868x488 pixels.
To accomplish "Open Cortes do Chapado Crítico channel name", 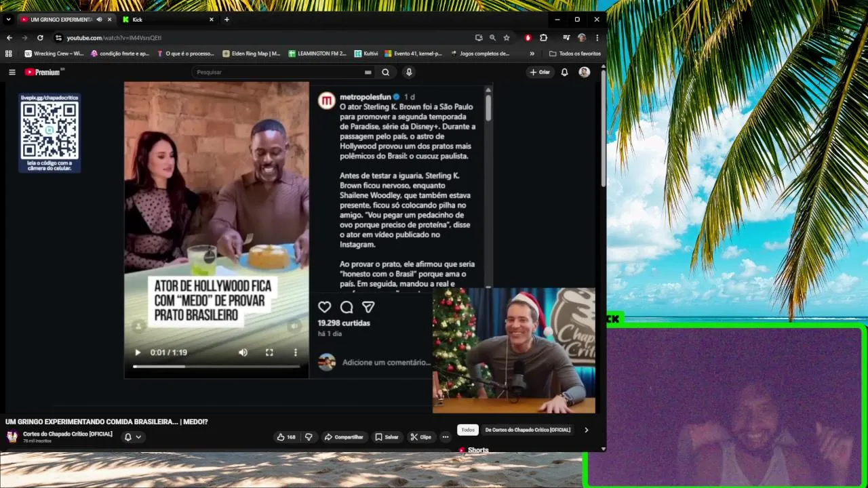I will click(68, 434).
